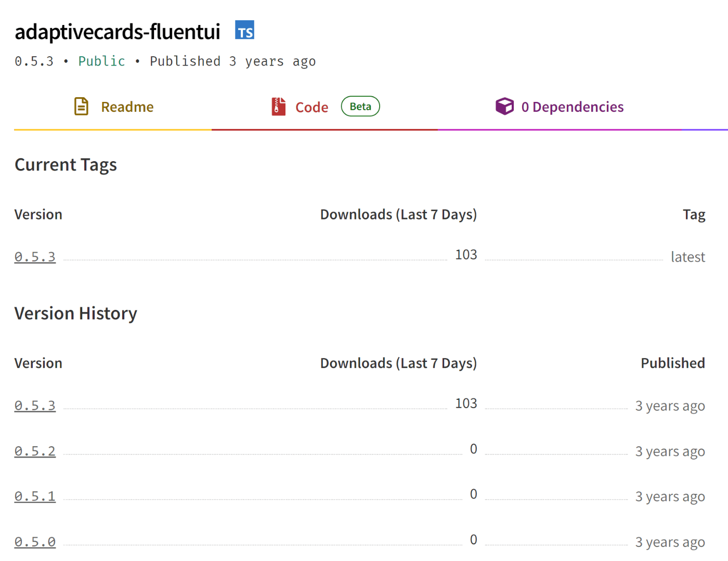Click the Code zip file icon
This screenshot has height=561, width=728.
pos(279,107)
